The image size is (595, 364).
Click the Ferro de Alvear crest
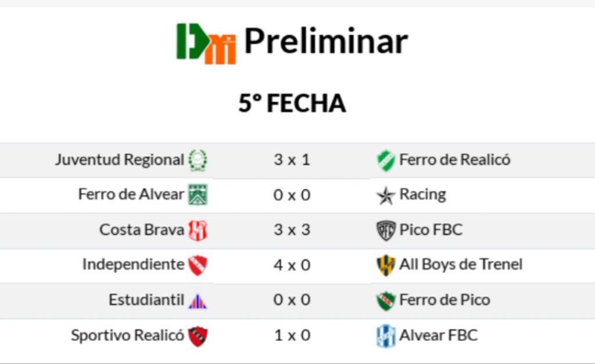198,194
